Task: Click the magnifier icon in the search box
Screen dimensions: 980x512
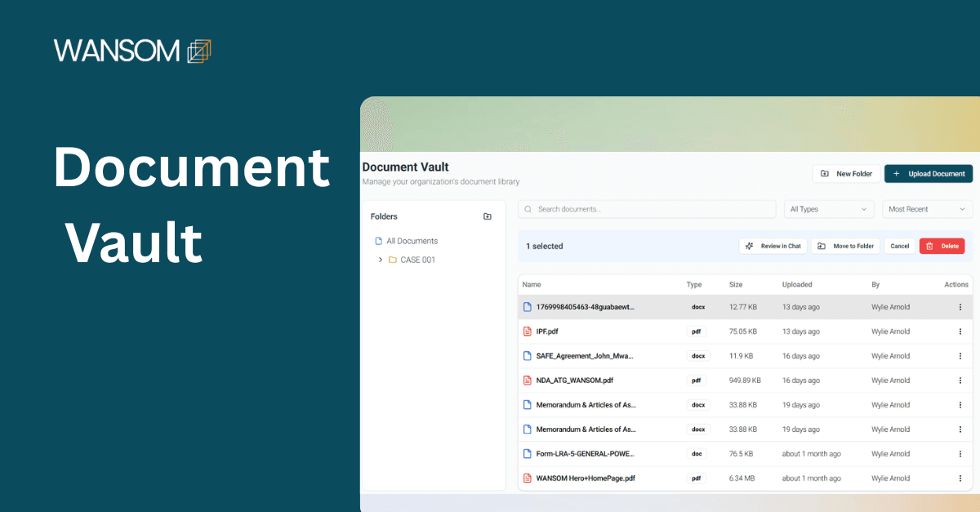Action: click(x=529, y=209)
